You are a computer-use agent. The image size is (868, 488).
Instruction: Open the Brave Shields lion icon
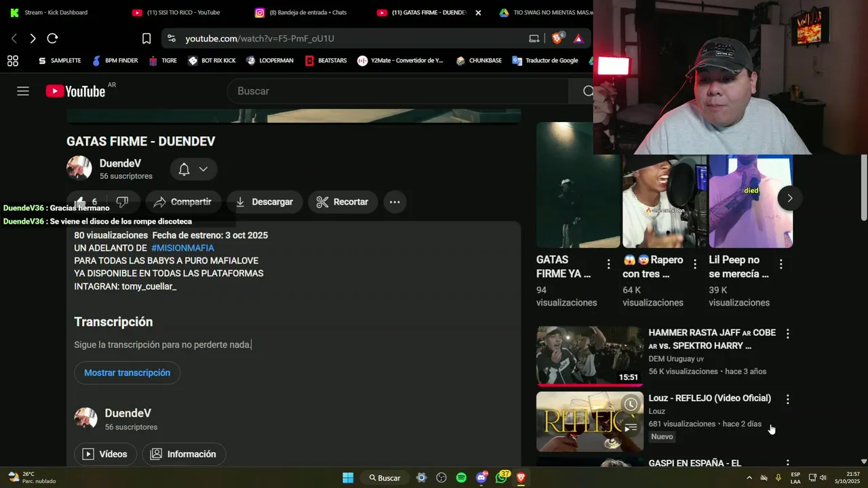click(x=557, y=39)
